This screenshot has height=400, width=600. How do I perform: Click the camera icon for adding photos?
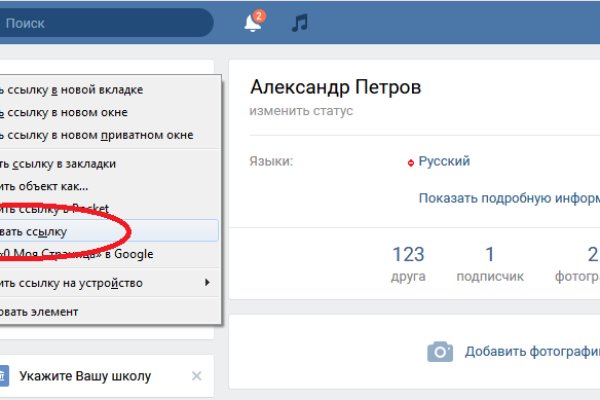click(x=439, y=352)
